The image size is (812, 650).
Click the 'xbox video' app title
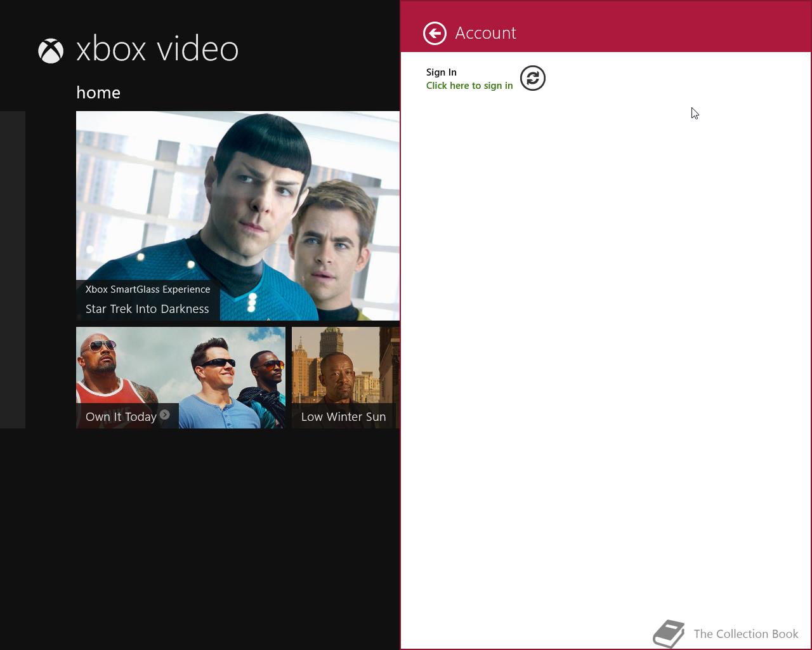[157, 49]
